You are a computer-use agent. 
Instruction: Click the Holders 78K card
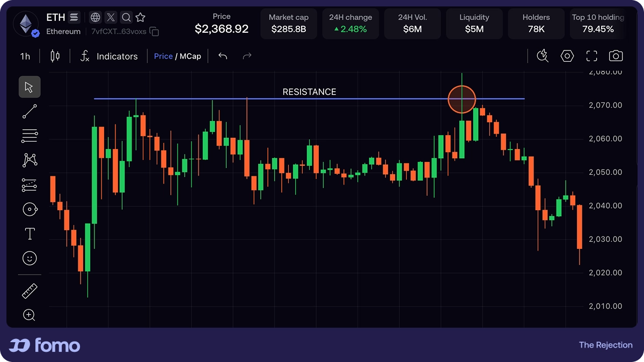pos(536,24)
